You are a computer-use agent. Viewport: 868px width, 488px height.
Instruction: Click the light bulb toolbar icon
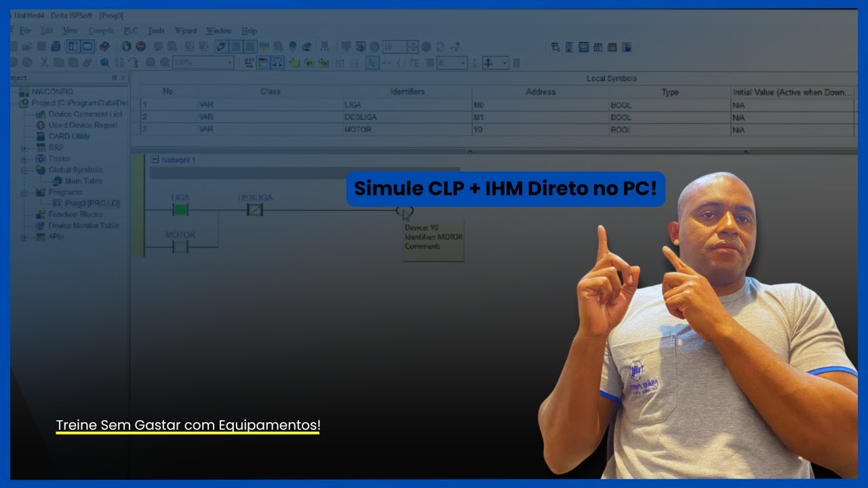tap(292, 47)
